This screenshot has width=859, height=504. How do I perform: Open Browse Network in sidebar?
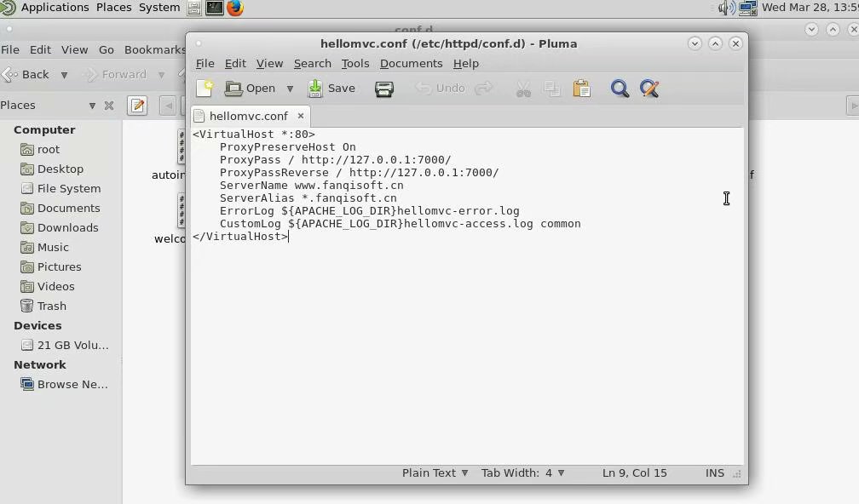click(65, 385)
